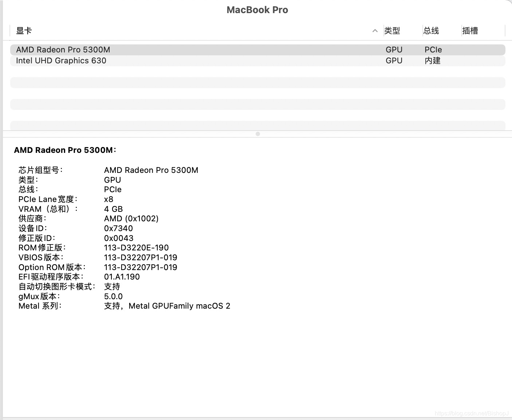512x420 pixels.
Task: Click GPU type cell in AMD row
Action: coord(394,50)
